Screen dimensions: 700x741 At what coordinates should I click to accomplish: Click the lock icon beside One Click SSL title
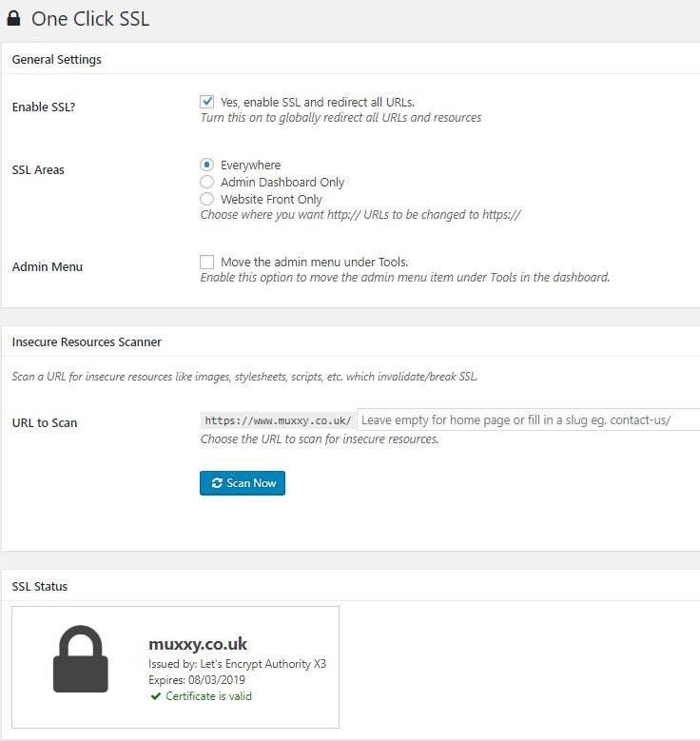click(13, 18)
